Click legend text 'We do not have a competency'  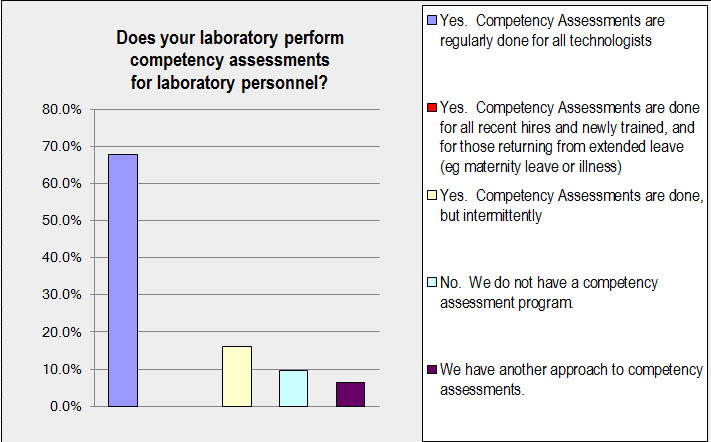click(x=563, y=282)
